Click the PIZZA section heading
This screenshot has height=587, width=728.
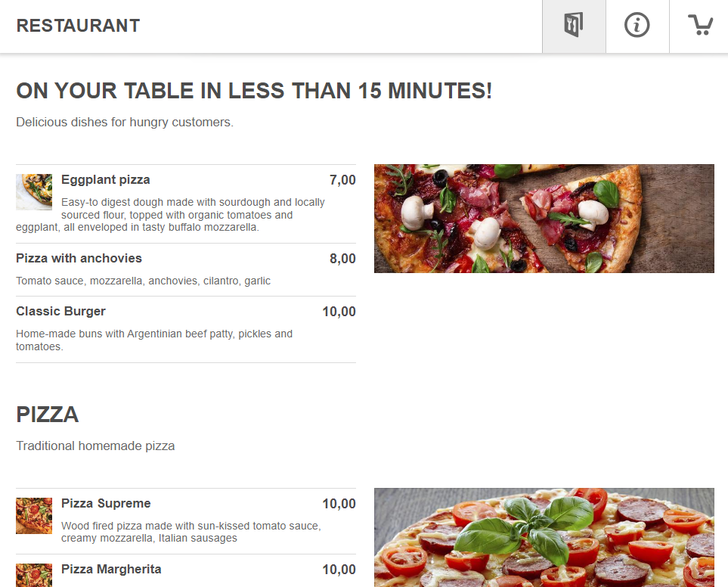point(47,415)
